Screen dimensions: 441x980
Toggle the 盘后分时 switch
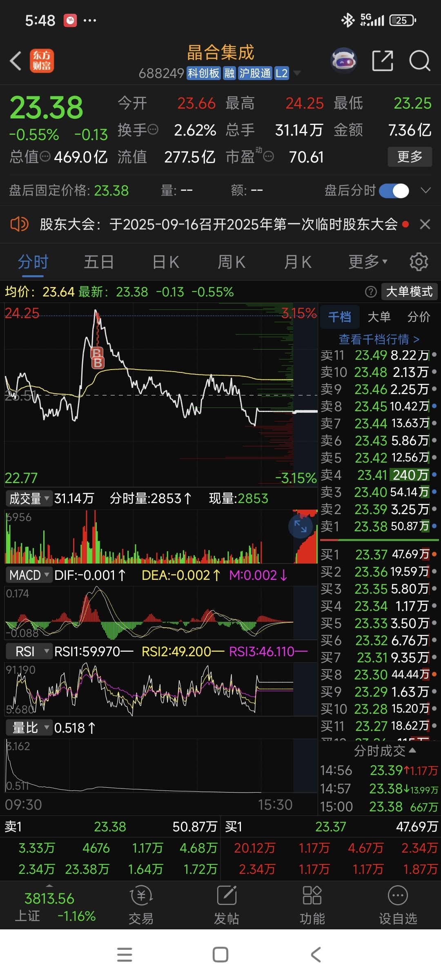click(x=394, y=190)
